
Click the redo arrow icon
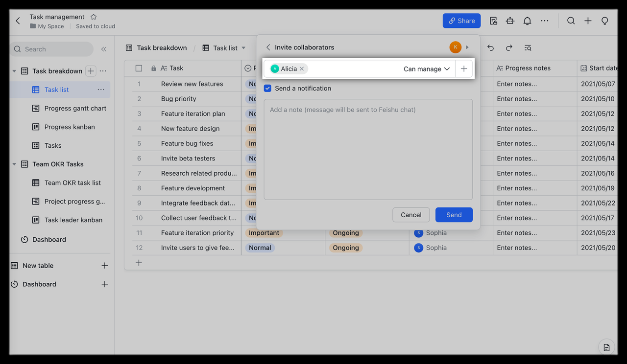[x=509, y=48]
